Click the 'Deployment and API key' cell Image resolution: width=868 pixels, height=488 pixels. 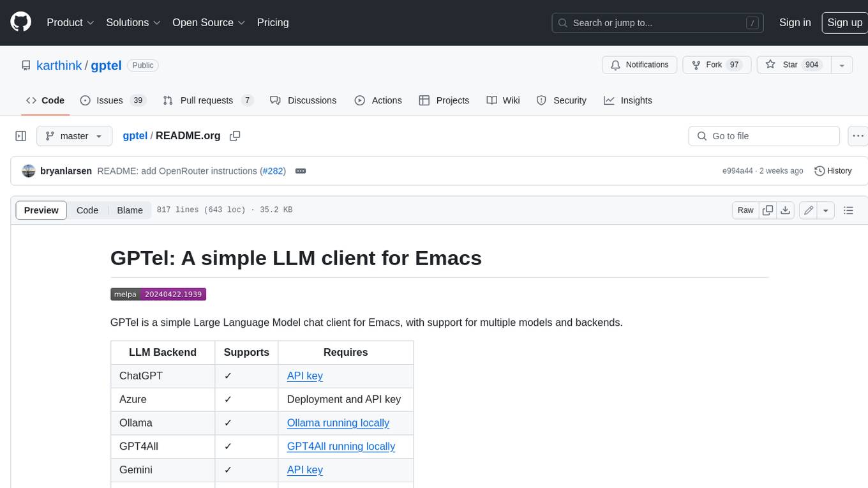click(x=346, y=399)
